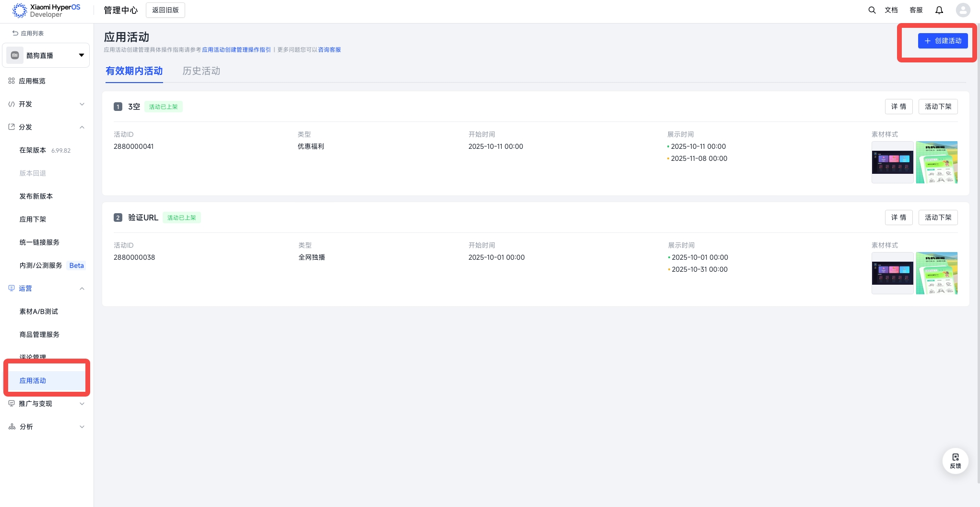Open the notification bell
The image size is (980, 507).
(939, 10)
